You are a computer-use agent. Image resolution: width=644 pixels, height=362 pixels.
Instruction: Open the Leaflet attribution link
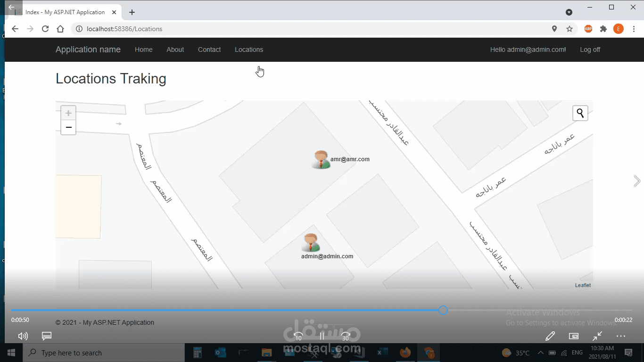click(x=583, y=285)
